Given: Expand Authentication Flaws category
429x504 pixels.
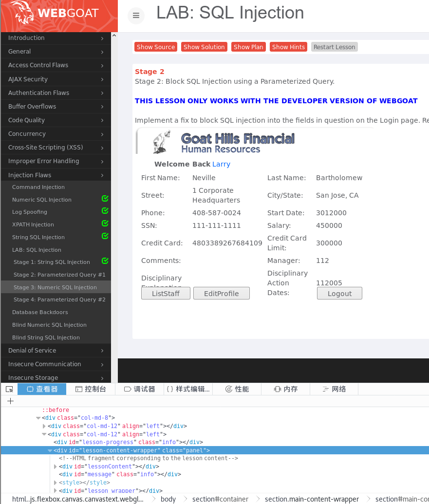Looking at the screenshot, I should click(x=56, y=93).
